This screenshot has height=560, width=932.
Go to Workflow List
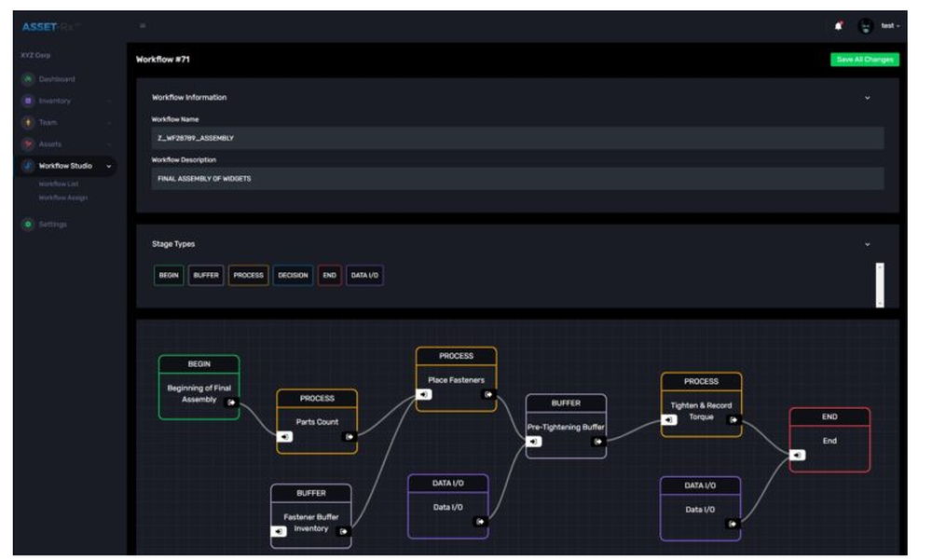tap(58, 184)
